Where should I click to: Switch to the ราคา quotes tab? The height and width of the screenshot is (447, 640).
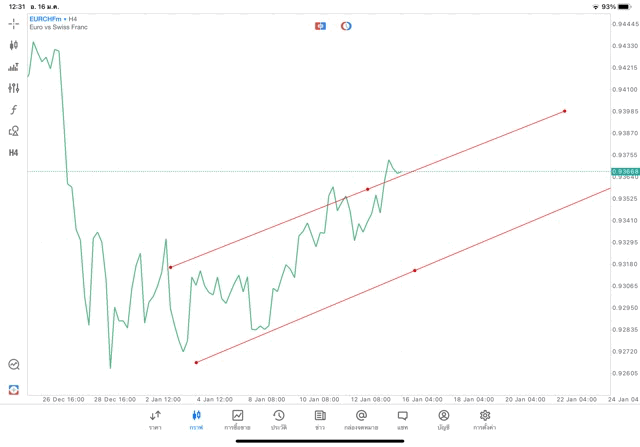[x=155, y=420]
